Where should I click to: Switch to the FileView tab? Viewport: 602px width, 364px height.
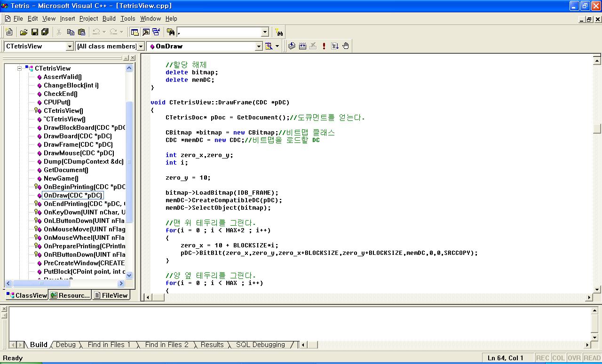[111, 295]
